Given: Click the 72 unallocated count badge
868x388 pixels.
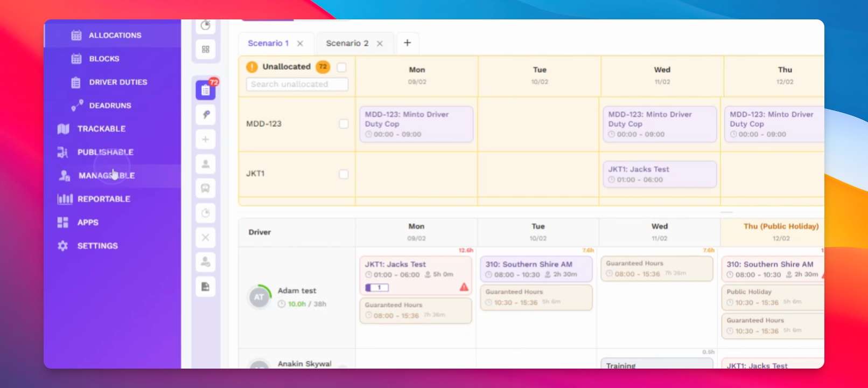Looking at the screenshot, I should coord(323,67).
